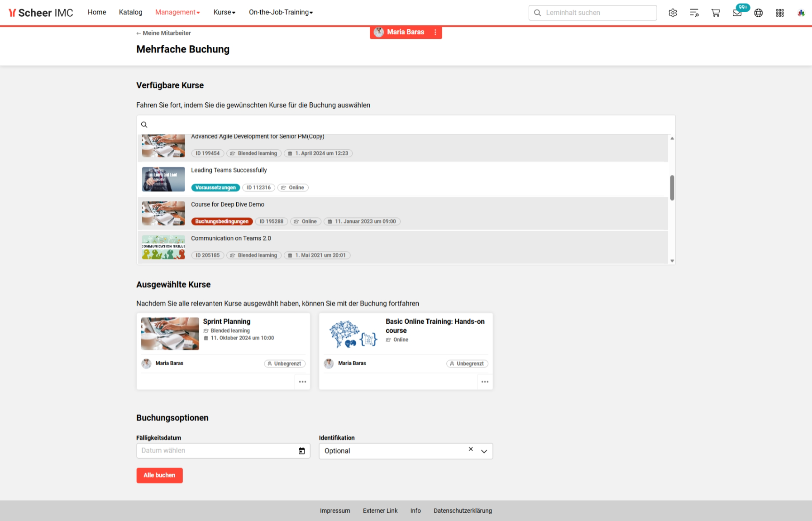Expand the Identifikation dropdown

(484, 451)
